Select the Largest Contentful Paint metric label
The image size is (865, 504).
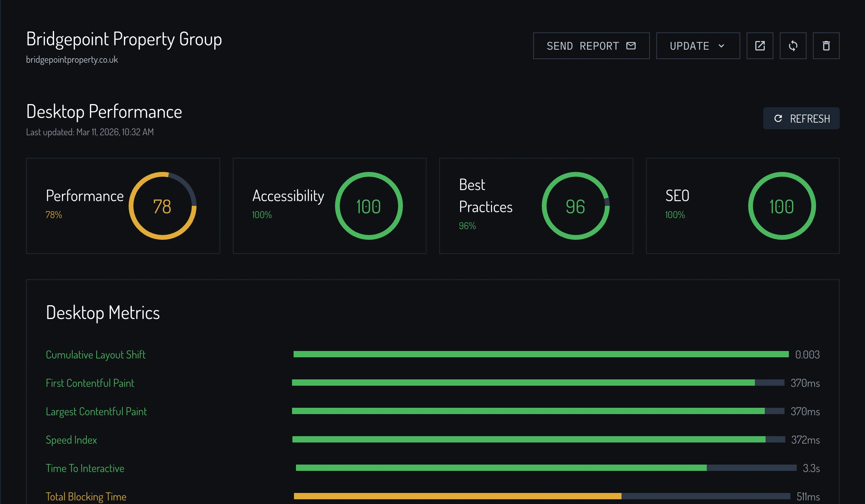point(96,411)
